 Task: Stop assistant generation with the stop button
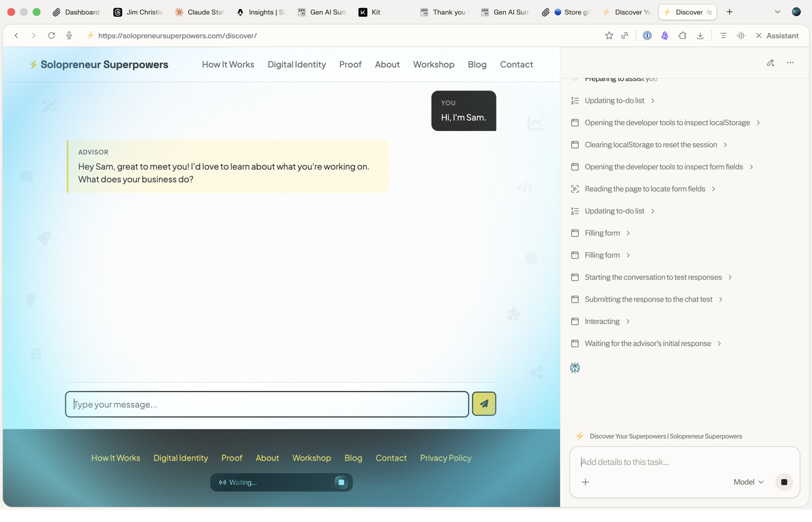[x=784, y=482]
